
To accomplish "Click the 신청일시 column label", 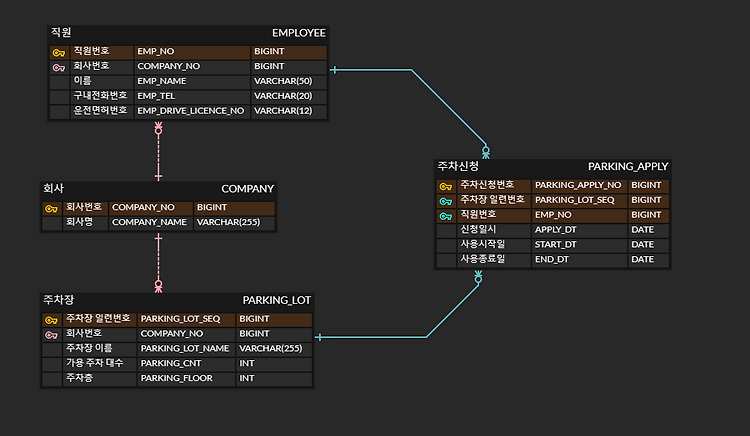I will tap(478, 229).
